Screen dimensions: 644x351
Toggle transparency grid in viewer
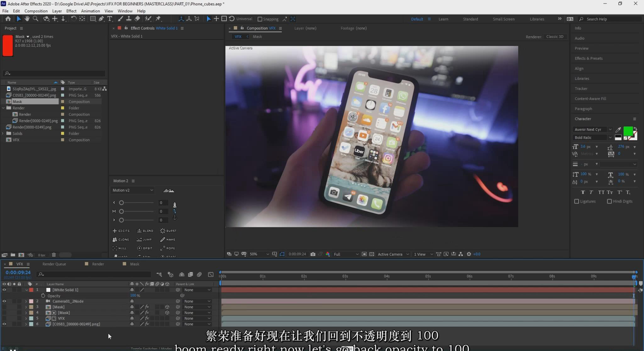pos(372,254)
